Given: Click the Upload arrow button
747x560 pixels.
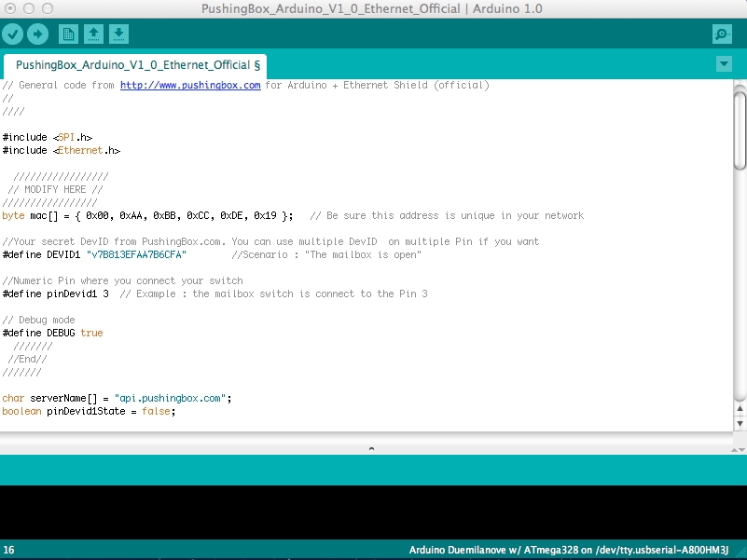Looking at the screenshot, I should click(37, 34).
